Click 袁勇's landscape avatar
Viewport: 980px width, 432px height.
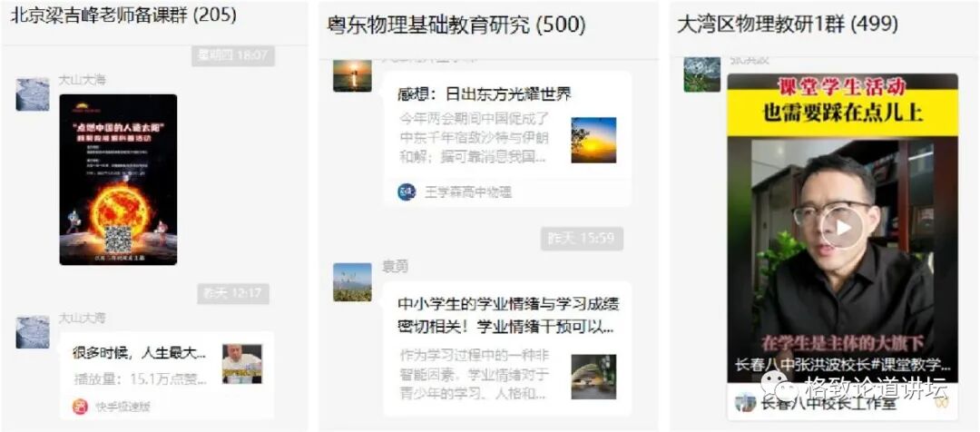(352, 282)
